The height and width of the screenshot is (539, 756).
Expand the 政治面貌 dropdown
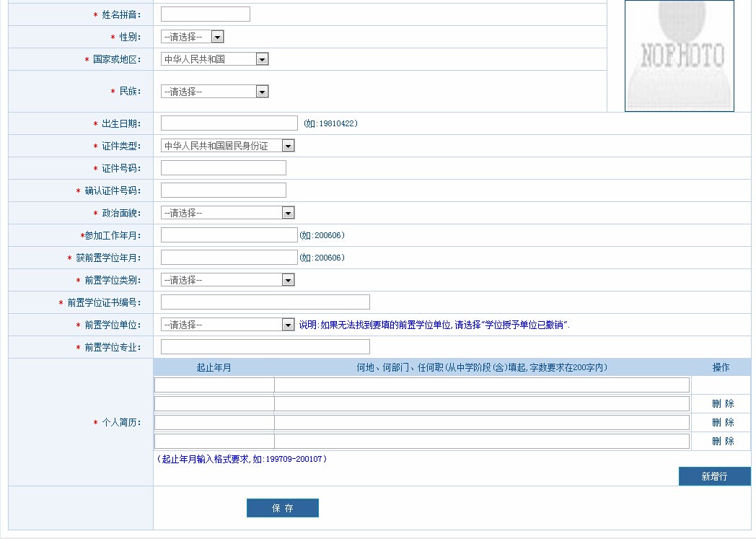[x=227, y=213]
